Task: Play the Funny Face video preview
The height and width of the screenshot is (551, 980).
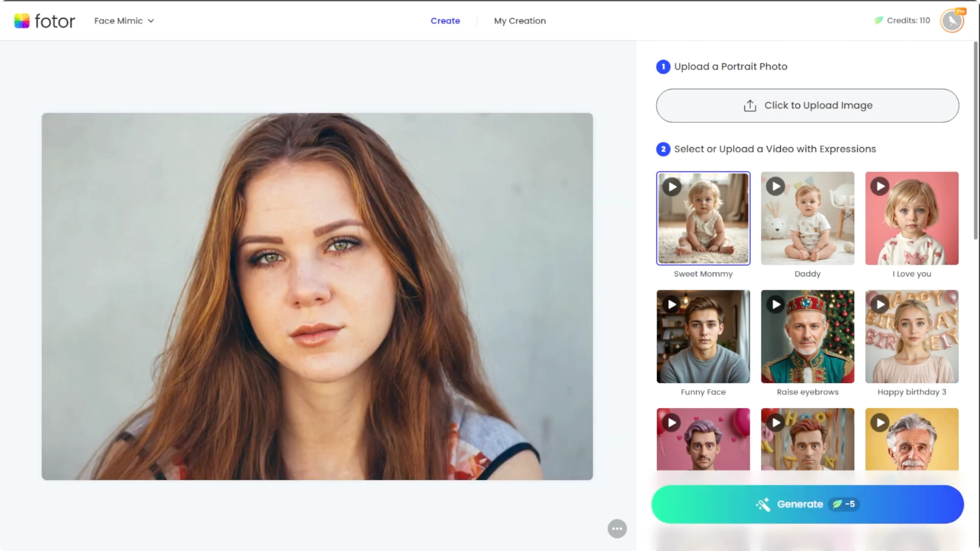Action: coord(672,305)
